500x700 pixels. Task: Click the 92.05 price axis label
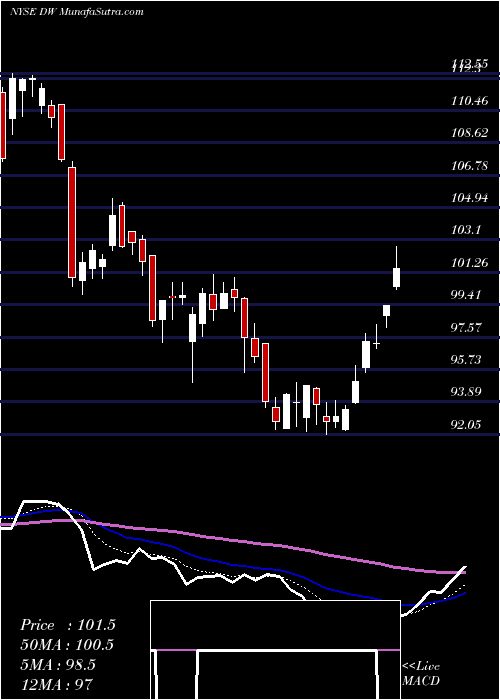click(467, 425)
